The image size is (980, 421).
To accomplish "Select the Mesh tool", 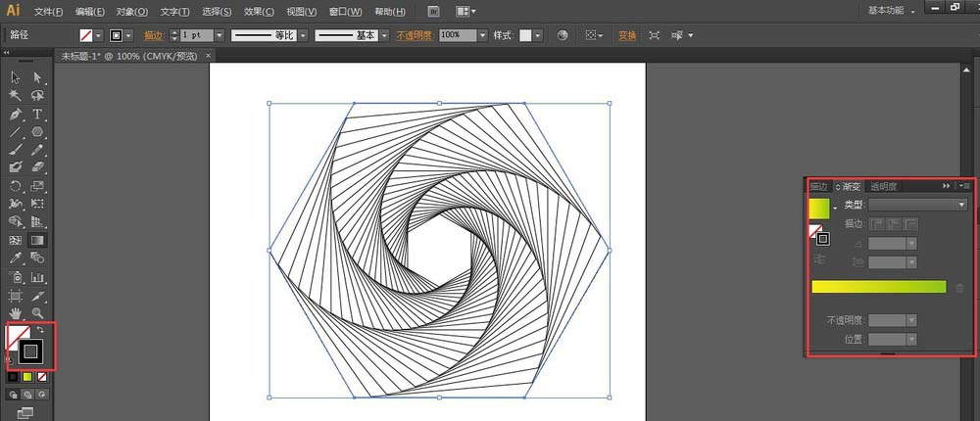I will (x=16, y=240).
